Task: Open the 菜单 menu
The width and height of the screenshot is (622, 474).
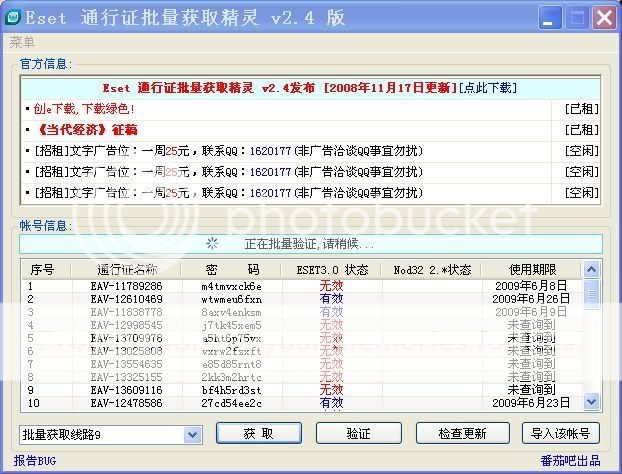Action: [x=22, y=42]
